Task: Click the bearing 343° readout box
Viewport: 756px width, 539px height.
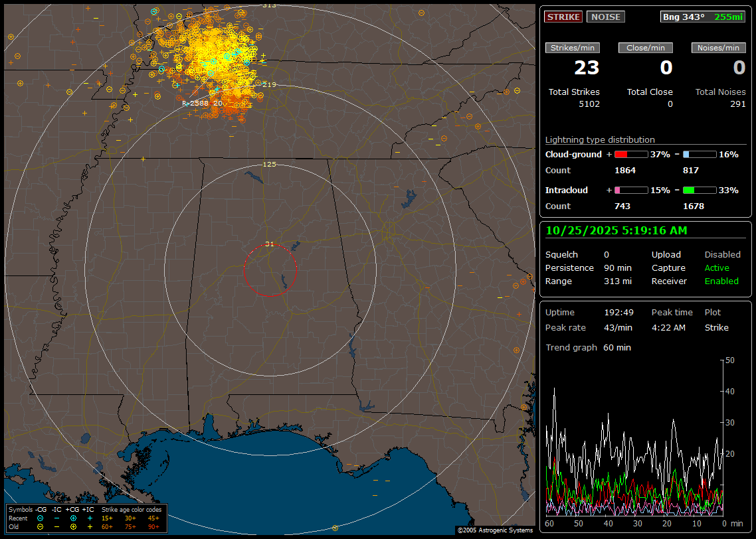Action: click(702, 17)
